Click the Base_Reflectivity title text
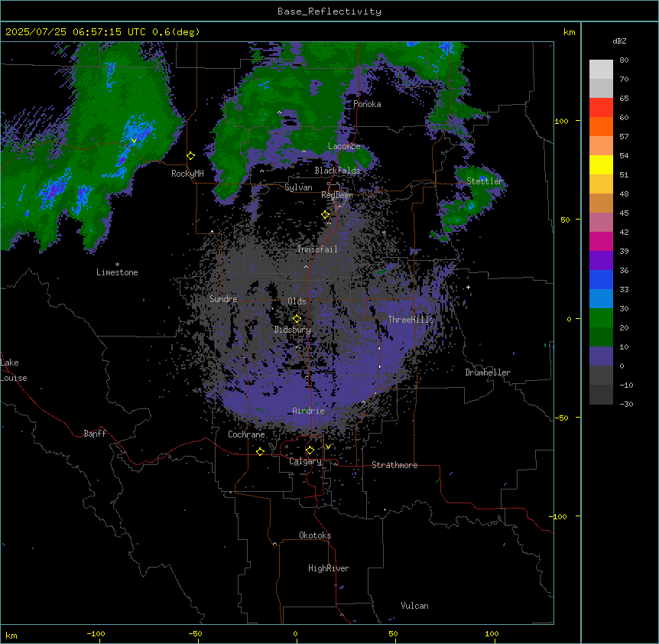 coord(329,11)
